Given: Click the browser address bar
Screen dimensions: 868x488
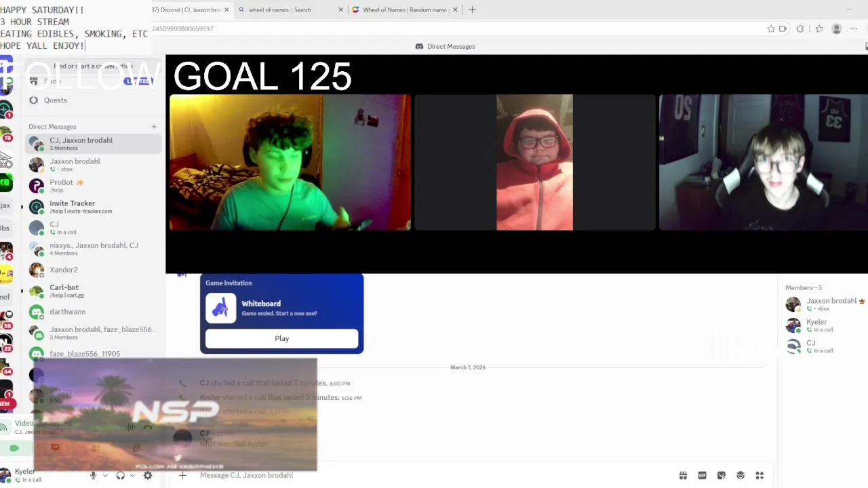Looking at the screenshot, I should point(454,28).
